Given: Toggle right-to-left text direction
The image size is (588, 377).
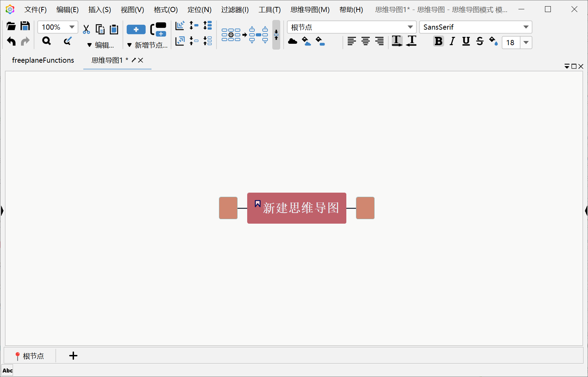Looking at the screenshot, I should tap(411, 41).
